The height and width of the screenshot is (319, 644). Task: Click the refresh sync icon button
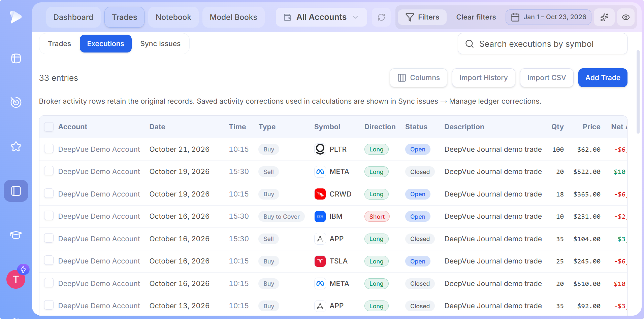click(381, 17)
